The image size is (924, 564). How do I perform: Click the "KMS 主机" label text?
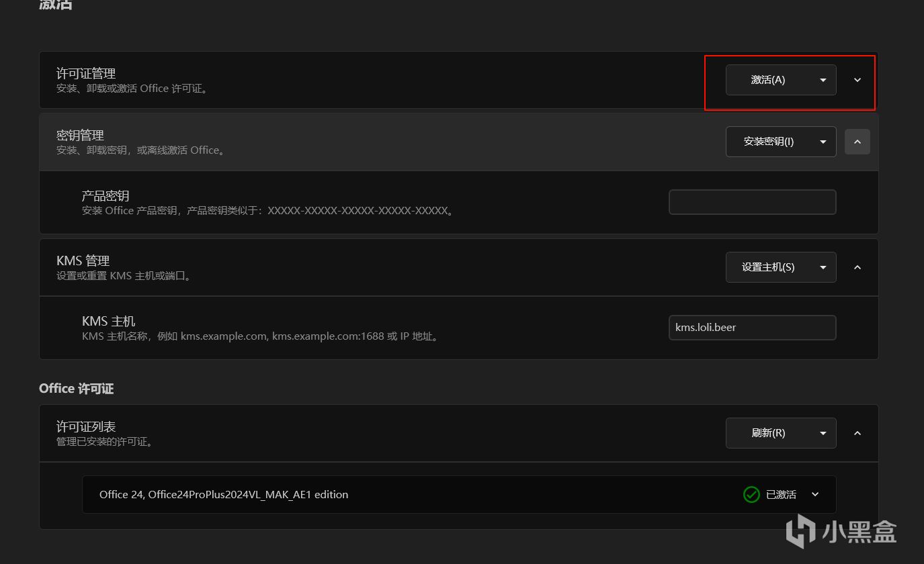109,322
